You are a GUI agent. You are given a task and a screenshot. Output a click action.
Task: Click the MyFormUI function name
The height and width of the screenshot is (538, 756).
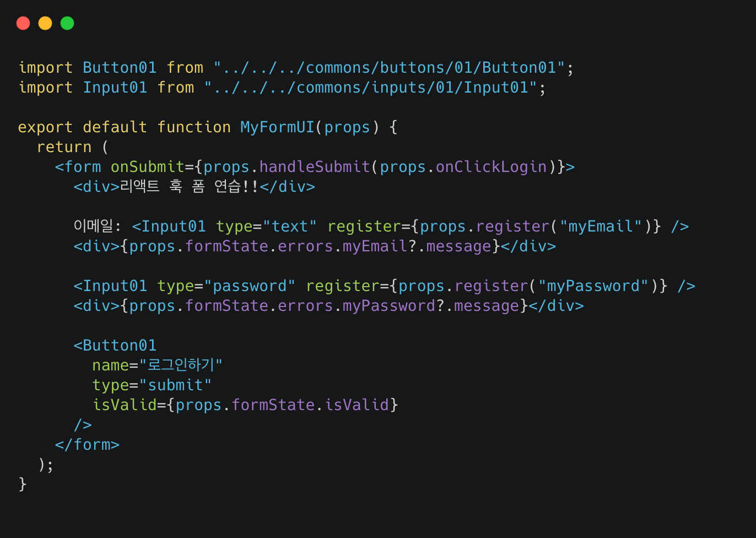(x=277, y=127)
